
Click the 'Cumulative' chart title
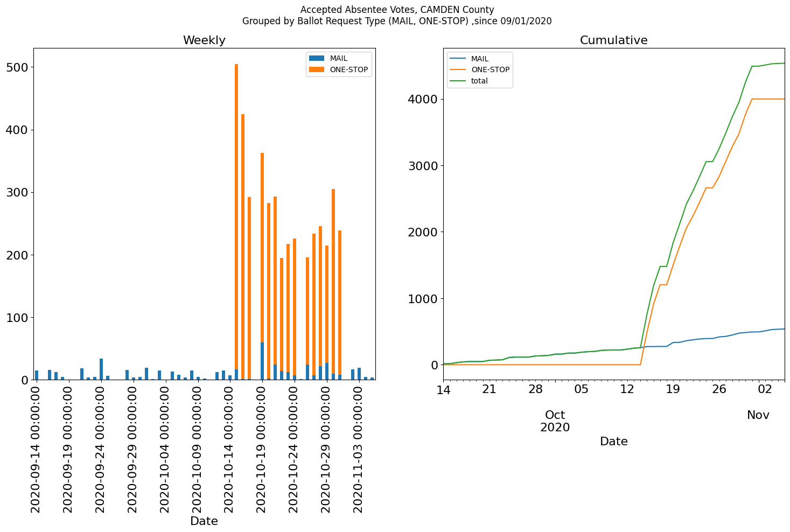(613, 40)
